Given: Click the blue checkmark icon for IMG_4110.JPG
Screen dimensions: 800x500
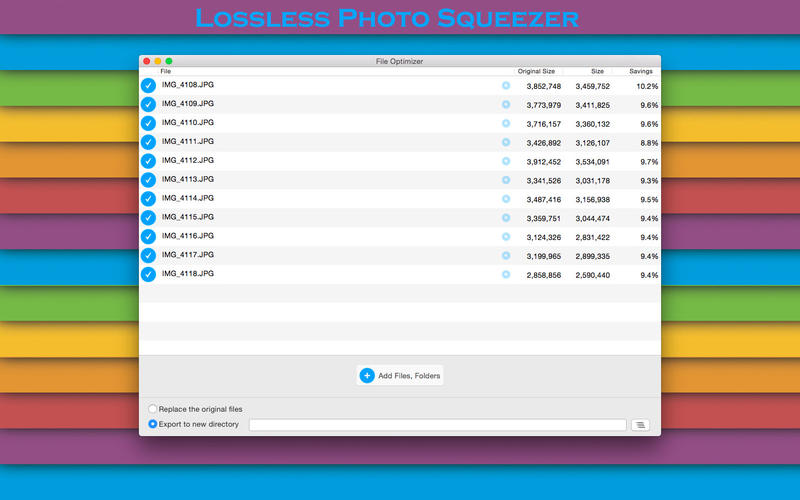Looking at the screenshot, I should click(148, 123).
